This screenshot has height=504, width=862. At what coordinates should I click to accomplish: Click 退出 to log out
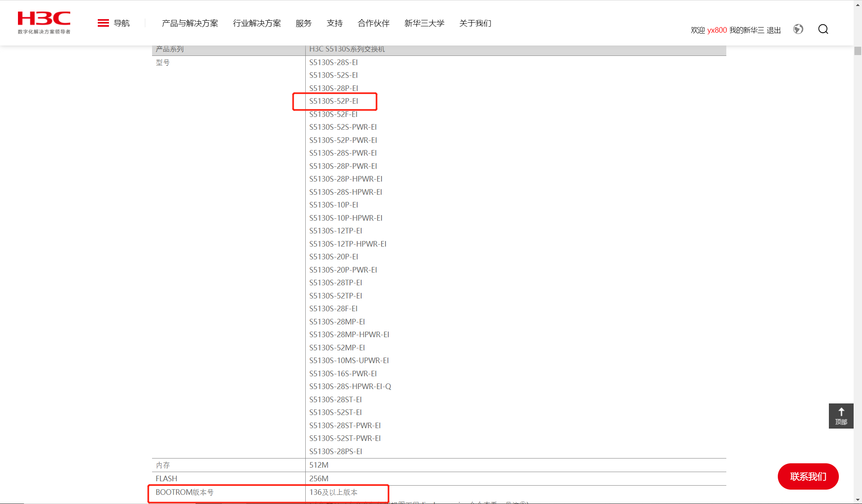(773, 30)
